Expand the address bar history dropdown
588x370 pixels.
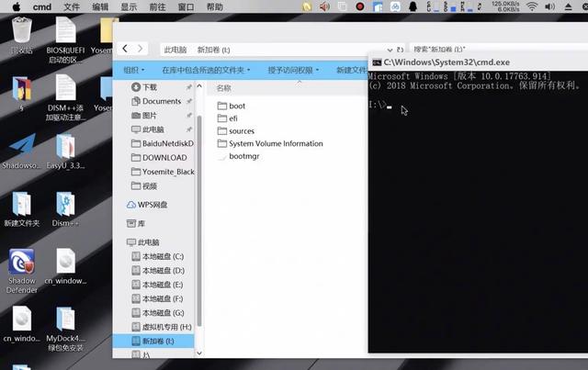[x=390, y=50]
